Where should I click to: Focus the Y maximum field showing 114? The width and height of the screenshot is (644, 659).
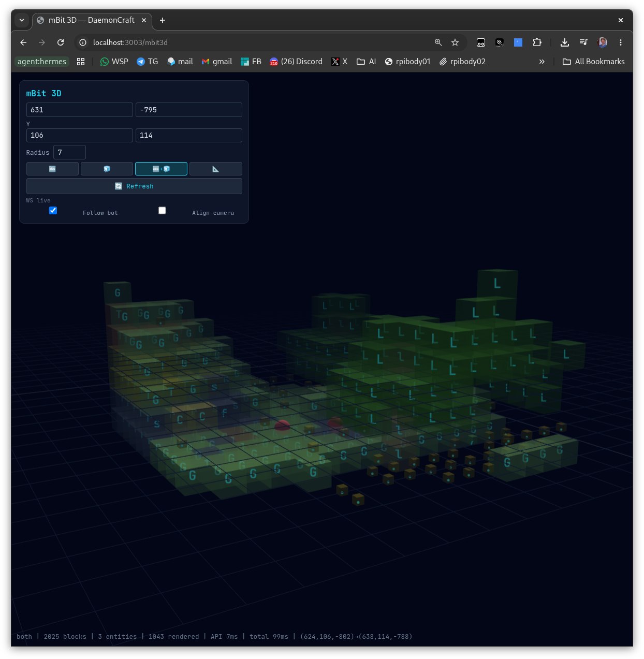[x=188, y=135]
